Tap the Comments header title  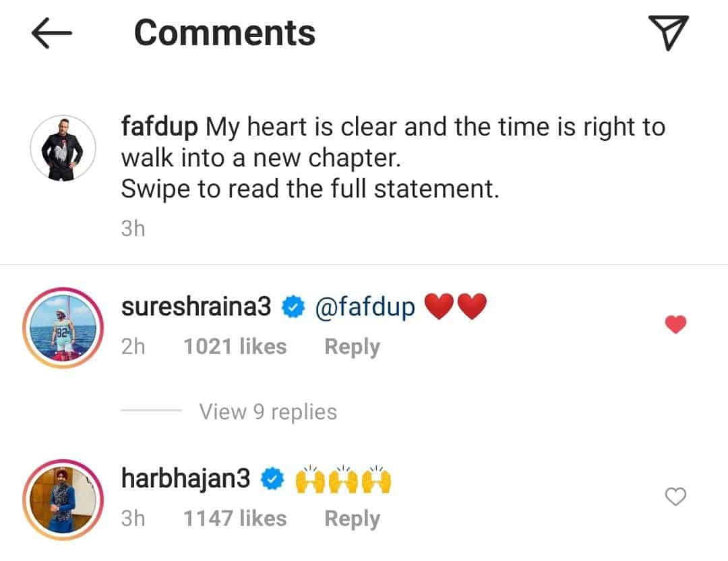[224, 32]
